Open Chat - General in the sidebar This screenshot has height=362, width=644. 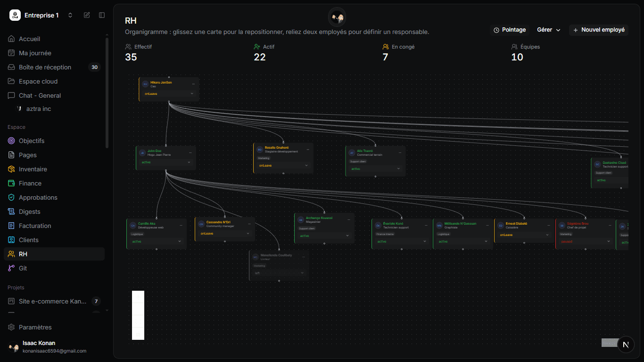[54, 95]
